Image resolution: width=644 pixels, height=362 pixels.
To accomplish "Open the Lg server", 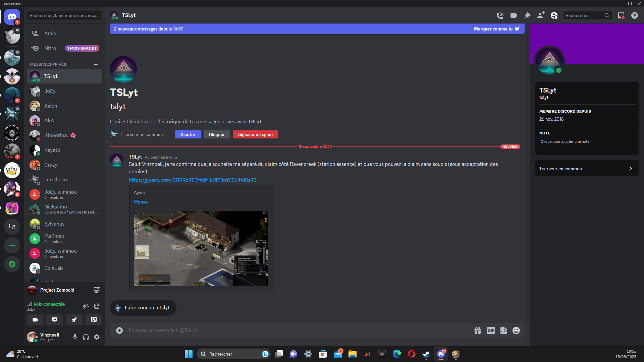I will pos(12,227).
